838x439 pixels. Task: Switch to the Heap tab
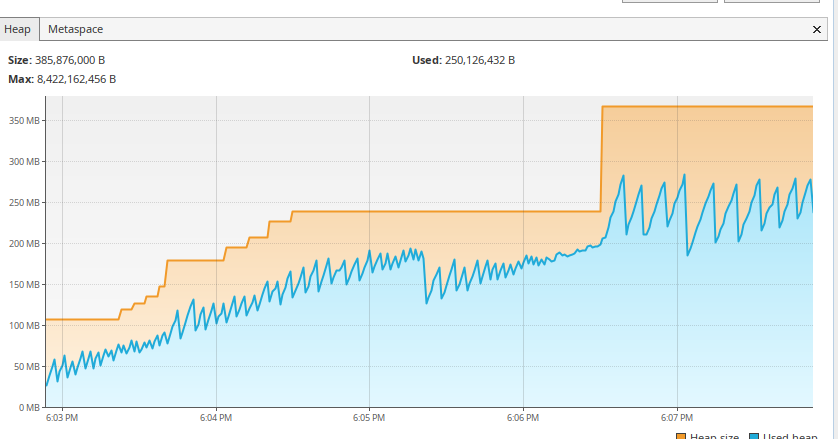click(18, 29)
